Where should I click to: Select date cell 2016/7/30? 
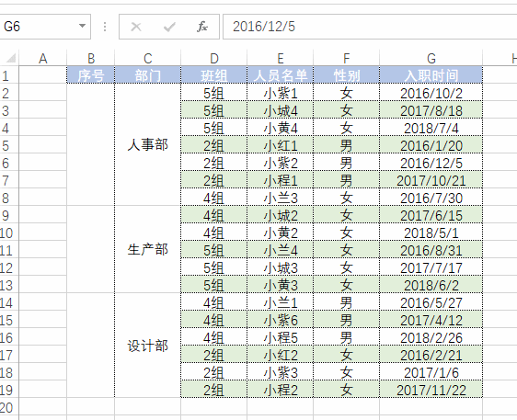tap(431, 198)
